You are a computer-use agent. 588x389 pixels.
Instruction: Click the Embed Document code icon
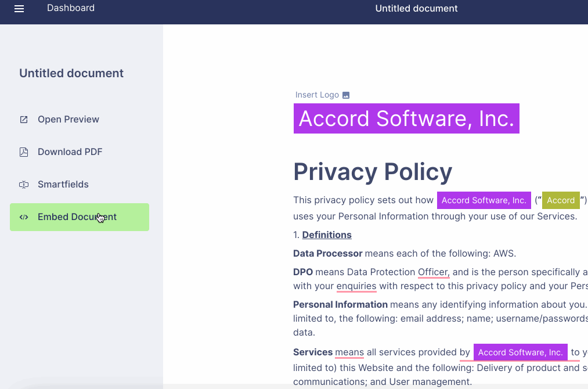pyautogui.click(x=24, y=217)
